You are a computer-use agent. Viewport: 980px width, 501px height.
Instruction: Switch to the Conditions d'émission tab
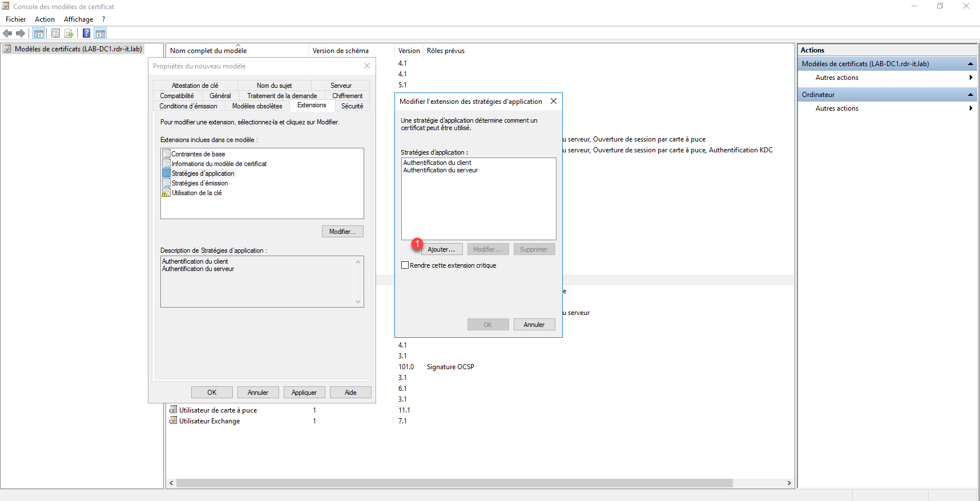(x=188, y=106)
